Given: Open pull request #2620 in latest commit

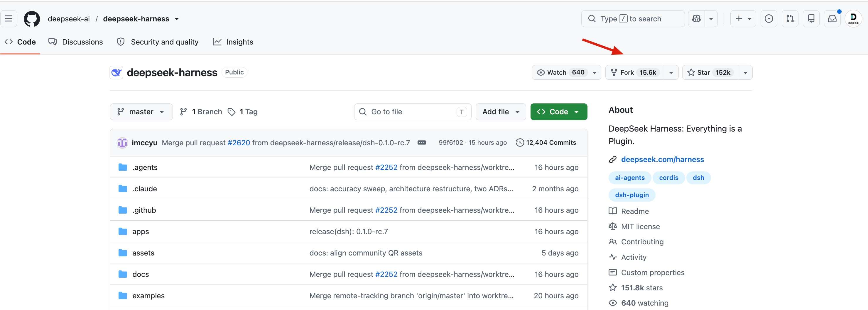Looking at the screenshot, I should pyautogui.click(x=239, y=143).
